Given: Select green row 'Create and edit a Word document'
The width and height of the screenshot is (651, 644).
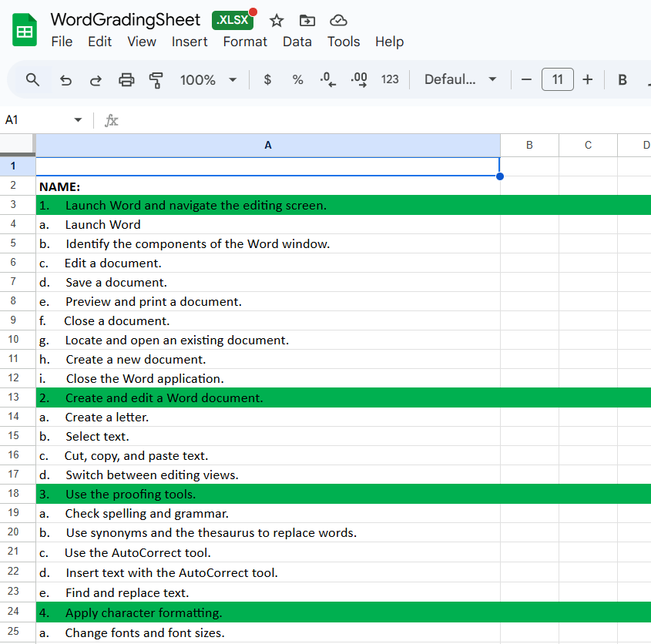Looking at the screenshot, I should pyautogui.click(x=268, y=397).
